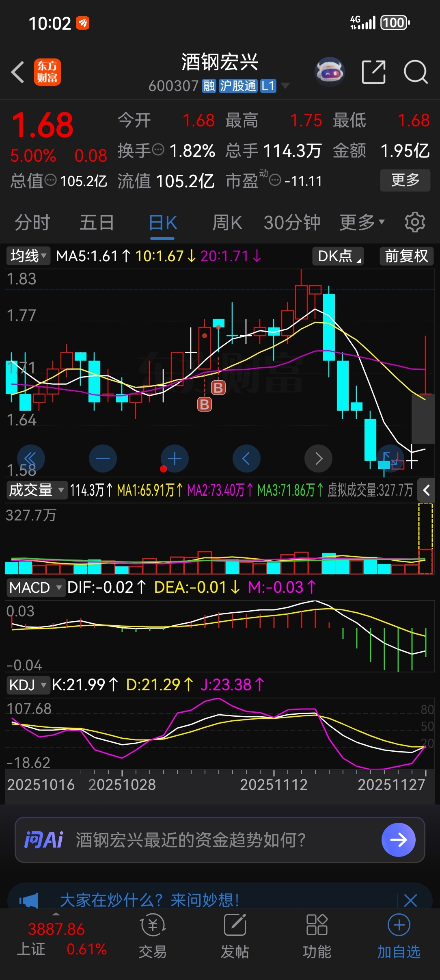
Task: Open KDJ indicator dropdown
Action: pos(28,685)
